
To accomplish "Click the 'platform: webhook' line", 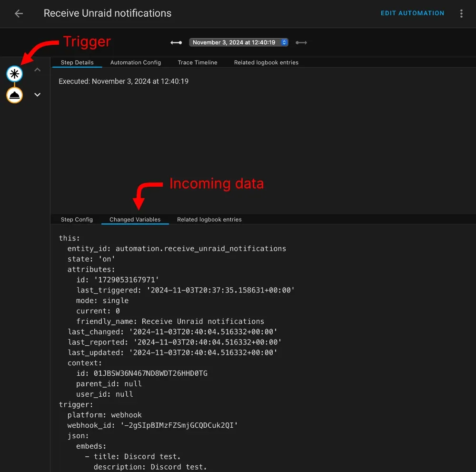I will (104, 415).
